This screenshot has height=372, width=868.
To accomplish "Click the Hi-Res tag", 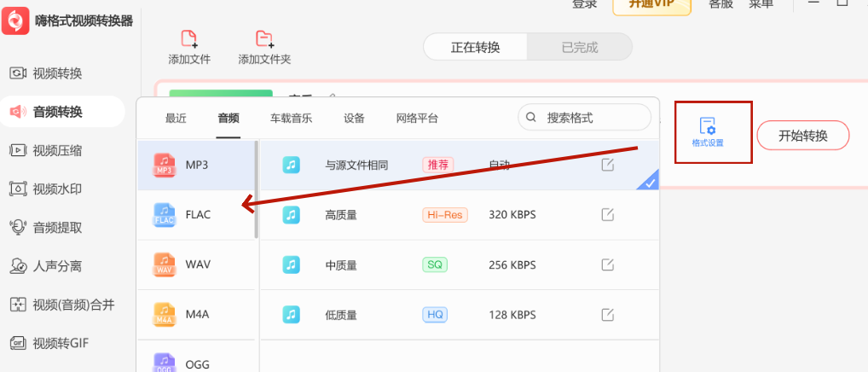I will [444, 215].
